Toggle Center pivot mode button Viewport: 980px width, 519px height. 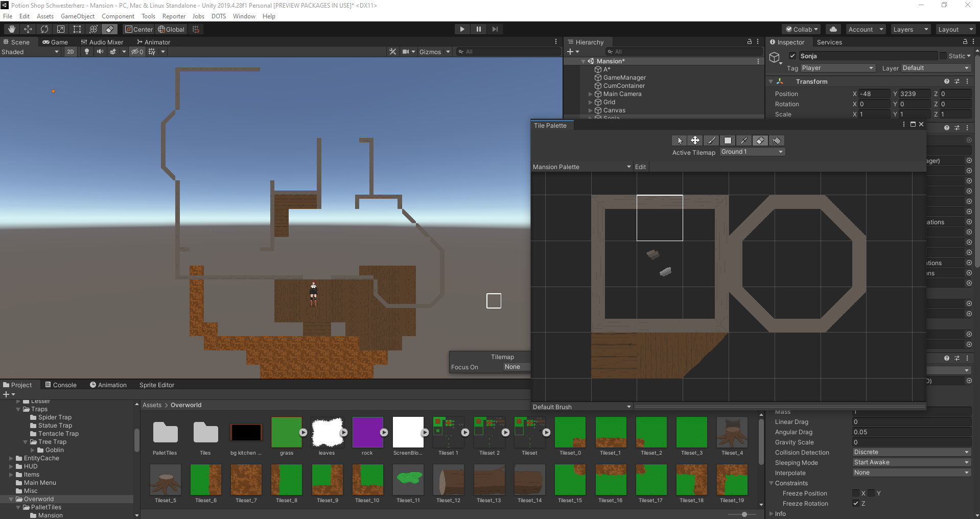(139, 29)
